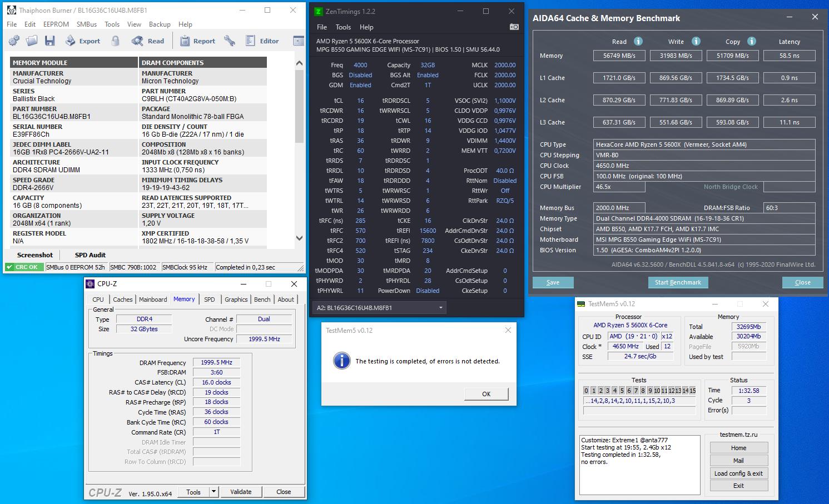The width and height of the screenshot is (829, 504).
Task: Click the open folder icon in Thaiphoon Burner
Action: (32, 41)
